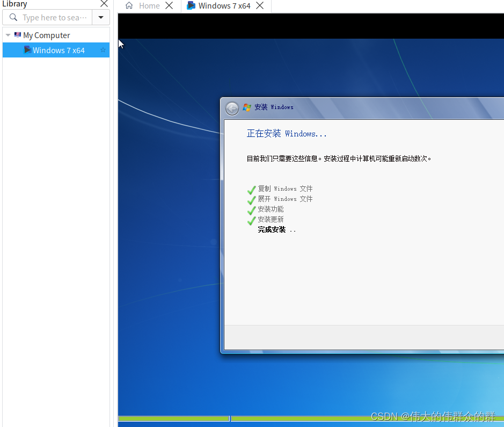504x427 pixels.
Task: Click the home icon on the Home tab
Action: tap(128, 5)
